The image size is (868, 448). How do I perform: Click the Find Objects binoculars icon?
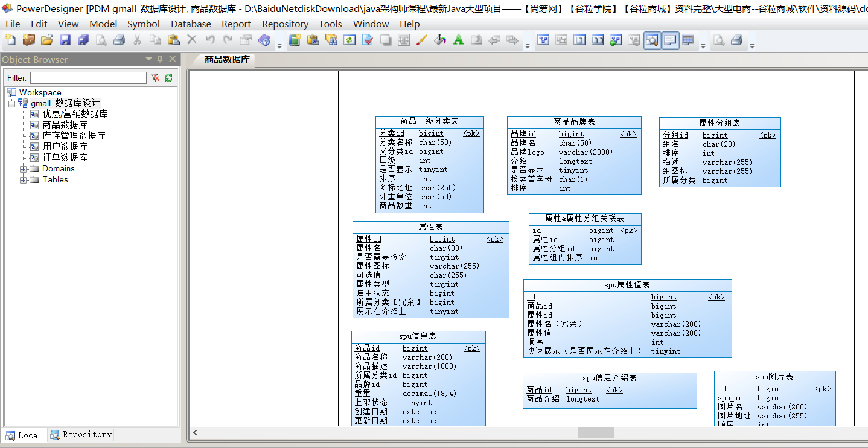click(331, 40)
